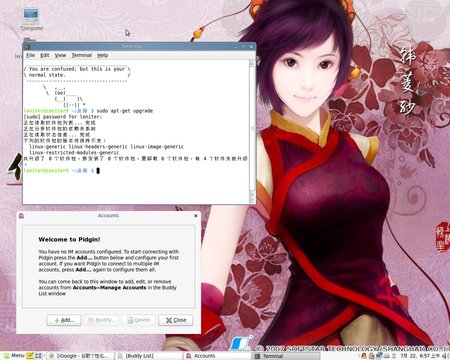The width and height of the screenshot is (450, 360).
Task: Click the Terminal title bar icon
Action: click(x=27, y=47)
